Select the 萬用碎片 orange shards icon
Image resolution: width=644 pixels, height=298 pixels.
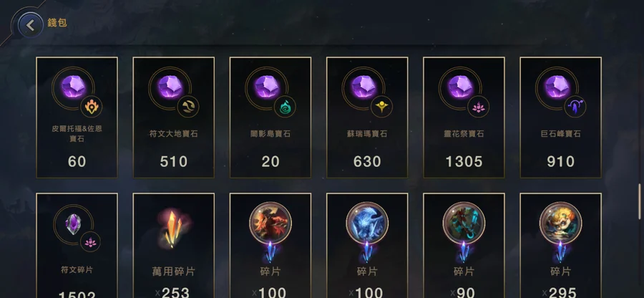coord(173,229)
